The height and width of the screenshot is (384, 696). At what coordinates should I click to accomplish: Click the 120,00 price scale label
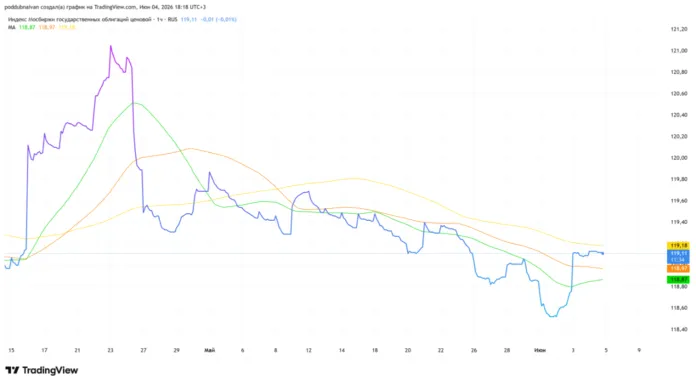(679, 158)
